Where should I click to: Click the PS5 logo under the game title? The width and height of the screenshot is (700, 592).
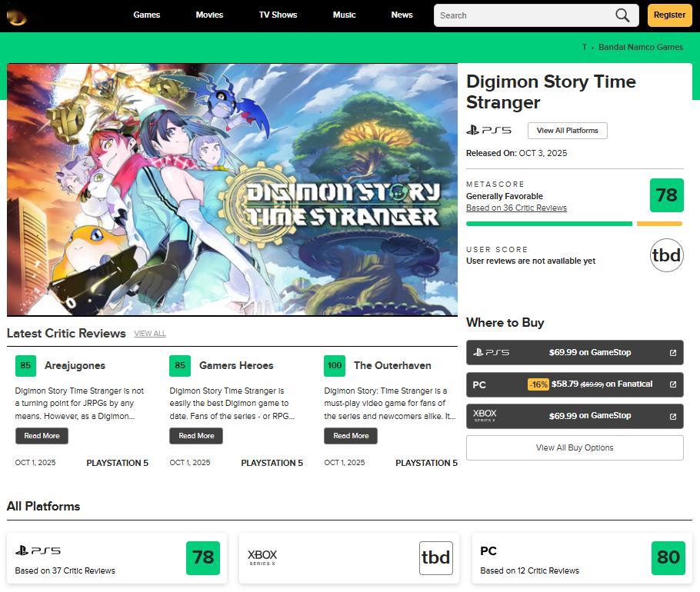coord(488,130)
